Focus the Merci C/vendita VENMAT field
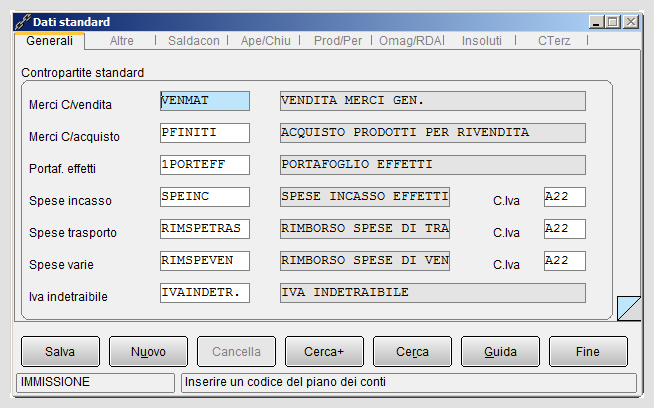The height and width of the screenshot is (408, 654). (x=205, y=101)
